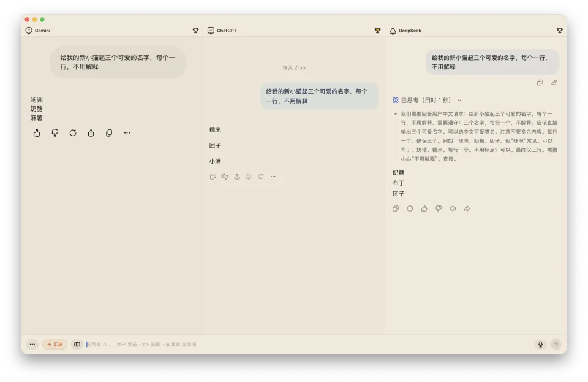Toggle the column layout button
588x382 pixels.
tap(77, 344)
